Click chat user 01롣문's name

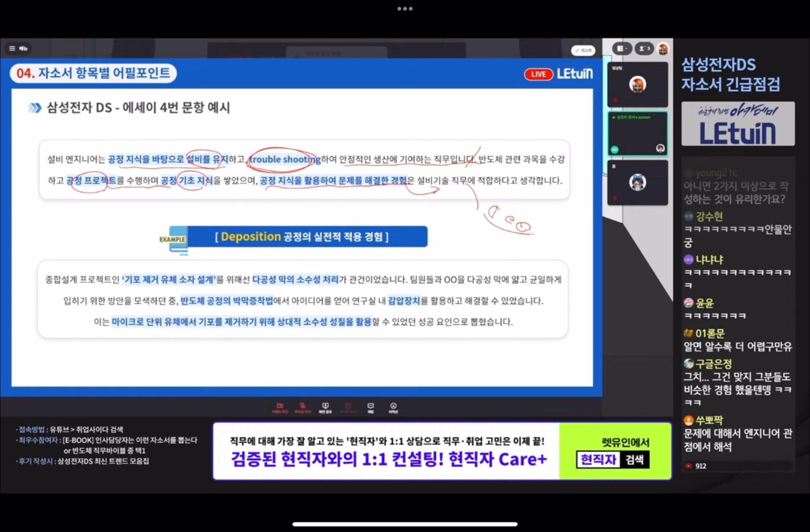tap(710, 333)
